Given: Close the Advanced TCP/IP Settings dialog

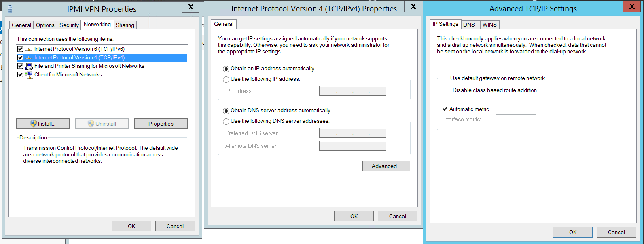Looking at the screenshot, I should click(x=631, y=6).
